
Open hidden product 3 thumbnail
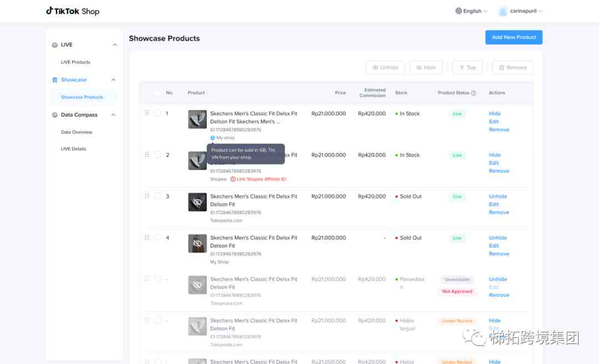coord(197,202)
